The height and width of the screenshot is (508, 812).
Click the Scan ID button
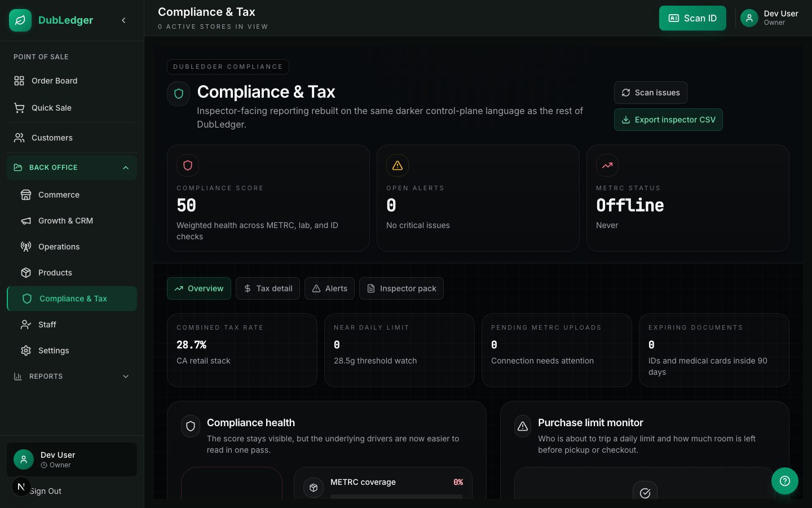coord(692,18)
